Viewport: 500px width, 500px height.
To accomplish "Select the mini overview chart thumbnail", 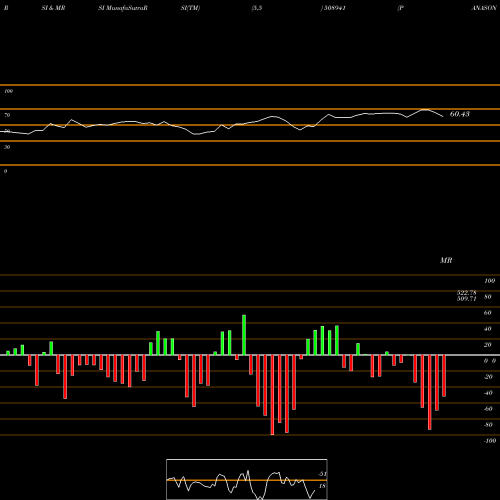I will (x=247, y=479).
